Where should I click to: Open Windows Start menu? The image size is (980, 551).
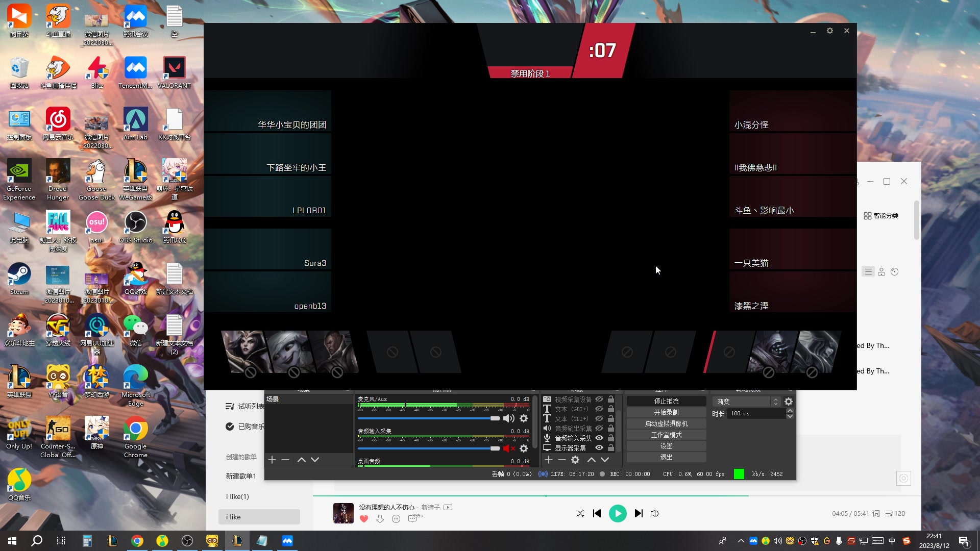click(x=12, y=541)
